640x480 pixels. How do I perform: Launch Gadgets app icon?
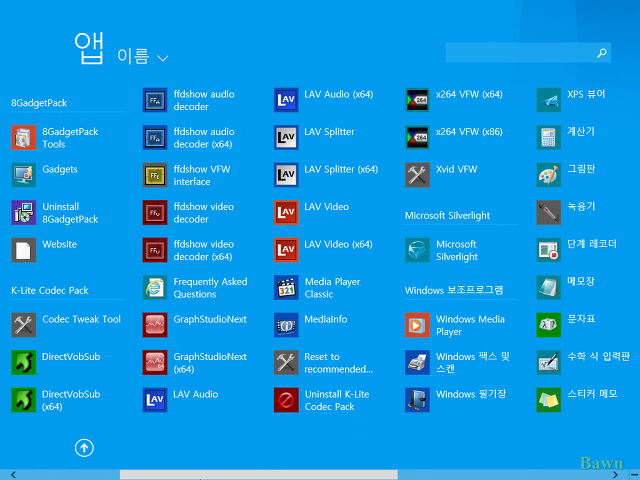point(24,175)
